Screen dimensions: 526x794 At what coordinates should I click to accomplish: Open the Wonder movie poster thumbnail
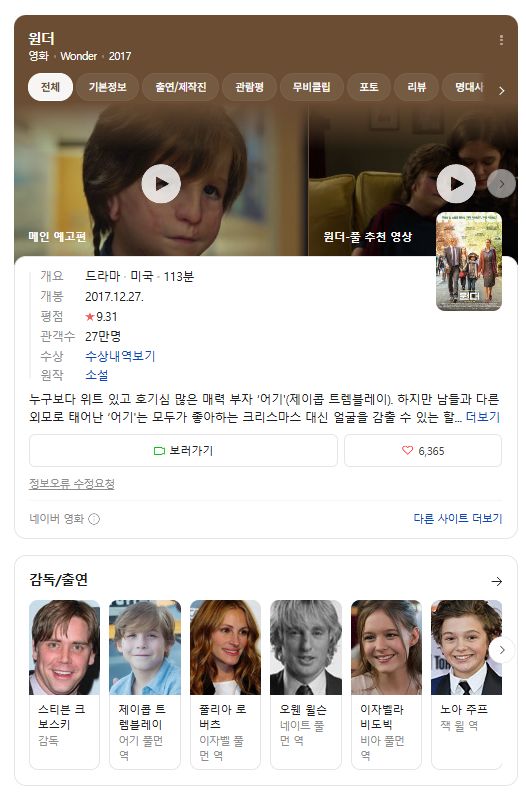pos(469,261)
